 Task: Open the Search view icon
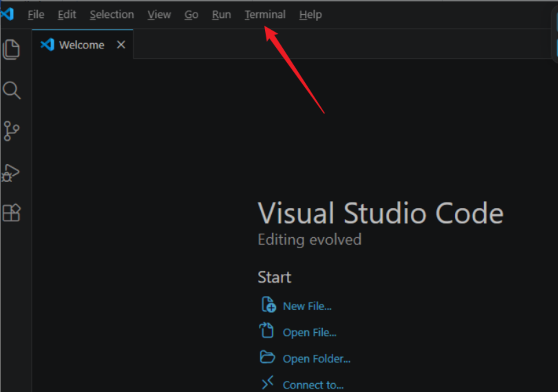click(11, 90)
